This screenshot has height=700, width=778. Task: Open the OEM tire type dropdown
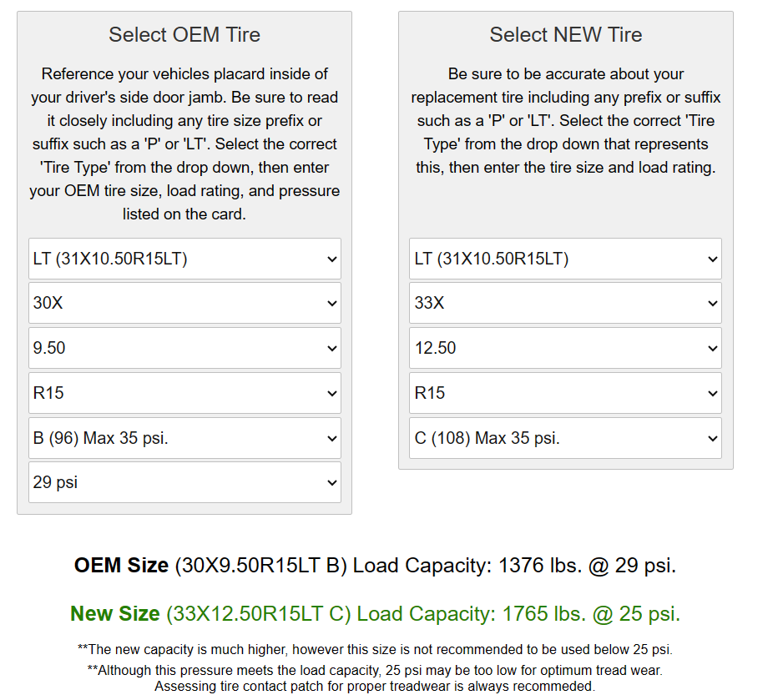(x=184, y=259)
